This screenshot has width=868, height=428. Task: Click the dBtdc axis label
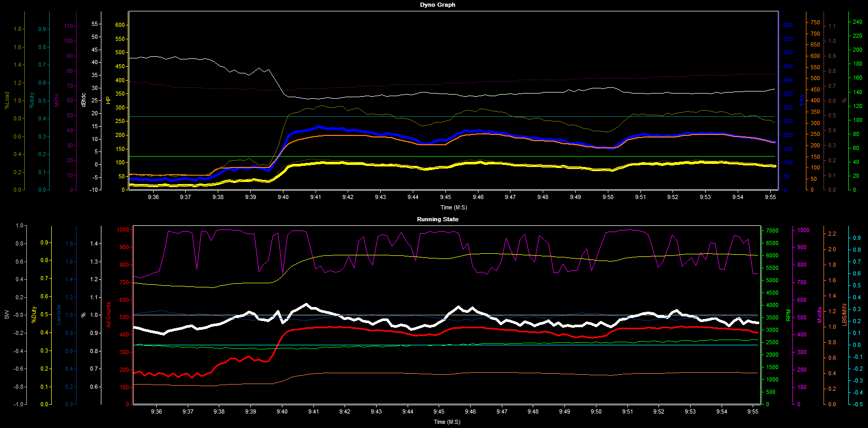coord(83,100)
